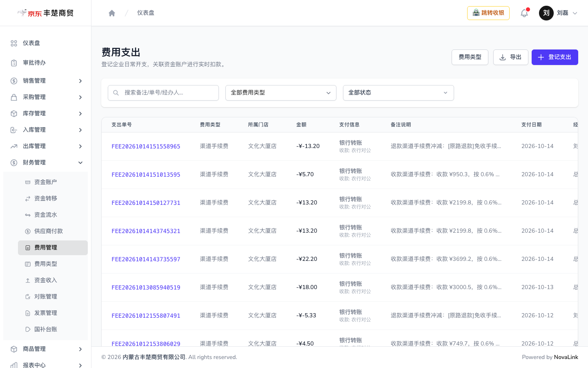588x368 pixels.
Task: Click the 发票管理 document icon
Action: tap(28, 313)
